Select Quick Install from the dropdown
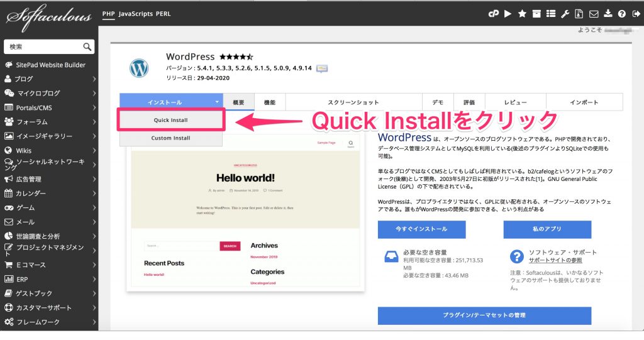Screen dimensions: 644x340 (x=170, y=120)
